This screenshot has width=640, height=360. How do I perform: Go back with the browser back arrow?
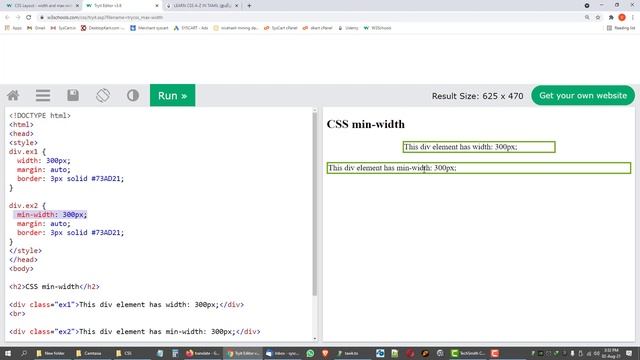coord(7,18)
